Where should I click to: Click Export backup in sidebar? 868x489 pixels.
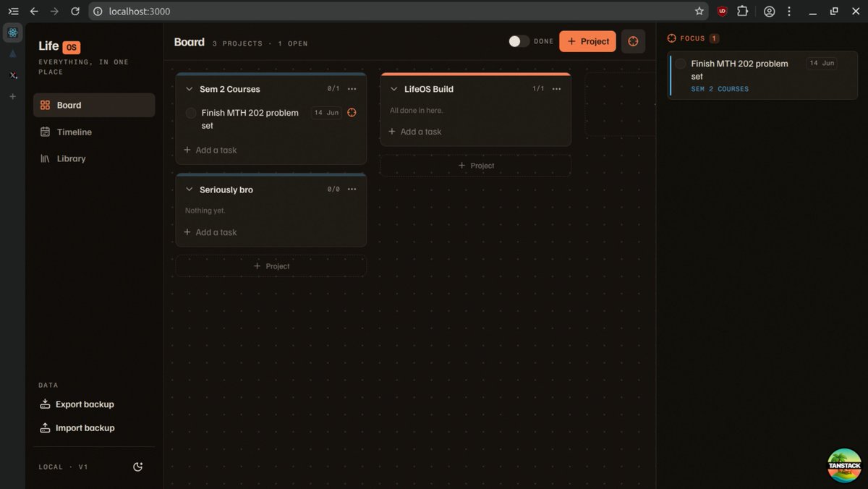click(x=77, y=404)
